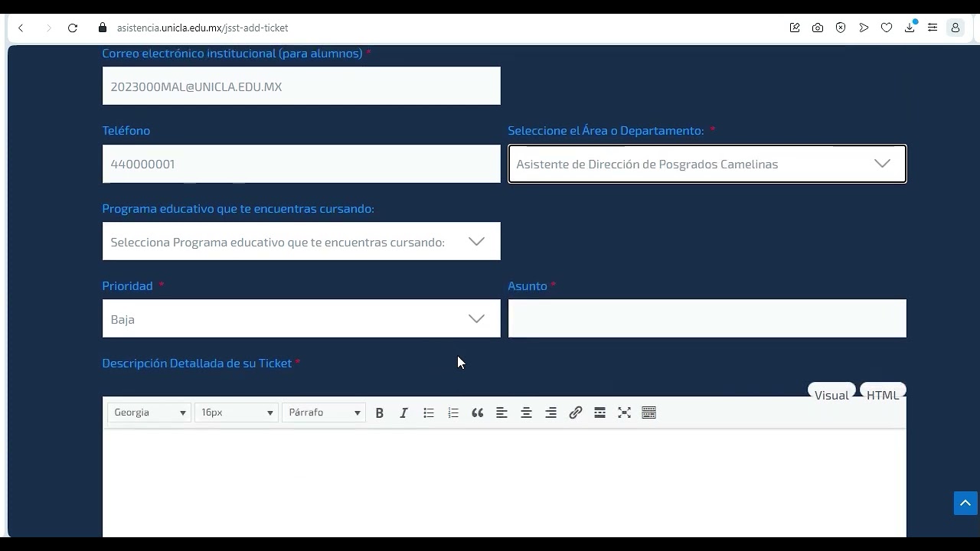Open the Georgia font family dropdown
This screenshot has height=551, width=980.
pos(149,412)
